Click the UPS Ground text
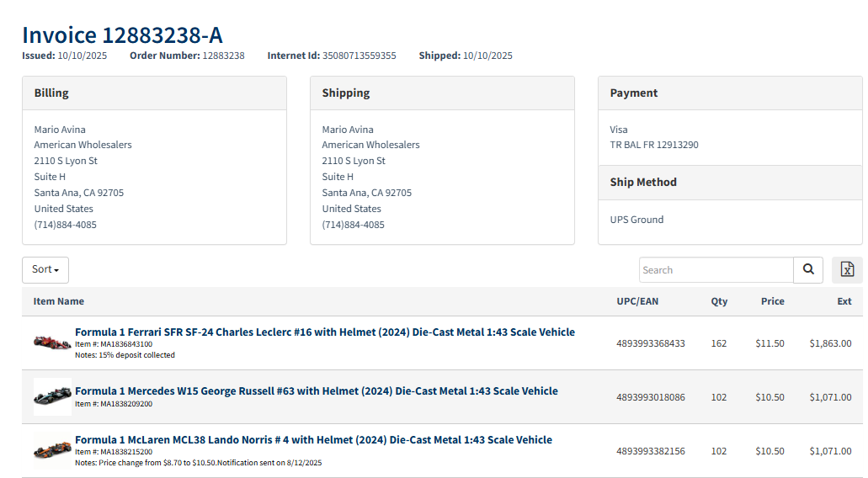868x478 pixels. tap(636, 220)
